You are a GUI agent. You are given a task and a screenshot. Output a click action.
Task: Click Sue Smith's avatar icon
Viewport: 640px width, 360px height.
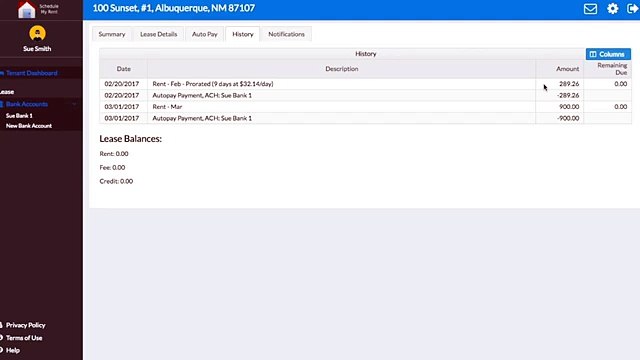click(37, 33)
